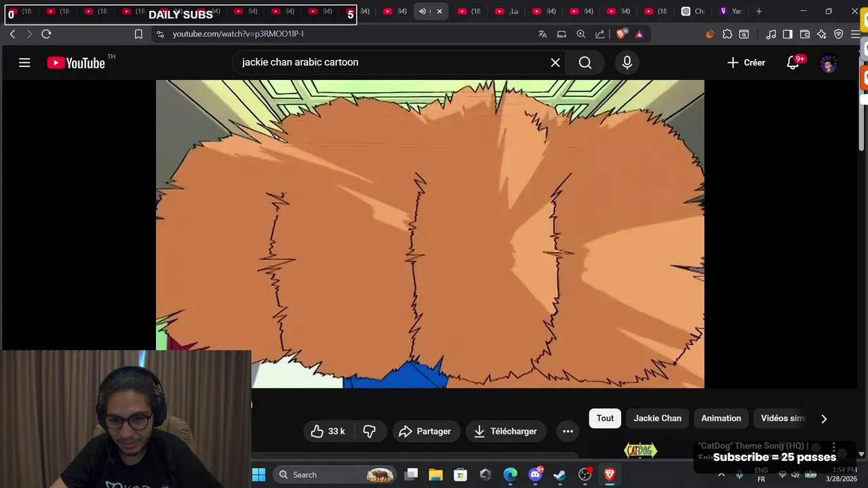This screenshot has height=488, width=868.
Task: Open the browser extensions puzzle icon
Action: [x=727, y=34]
